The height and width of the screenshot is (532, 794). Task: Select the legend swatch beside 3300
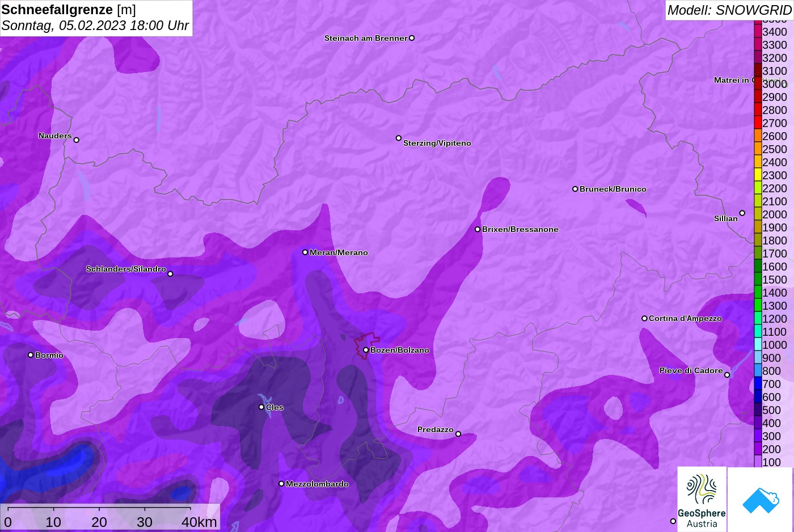(x=758, y=44)
